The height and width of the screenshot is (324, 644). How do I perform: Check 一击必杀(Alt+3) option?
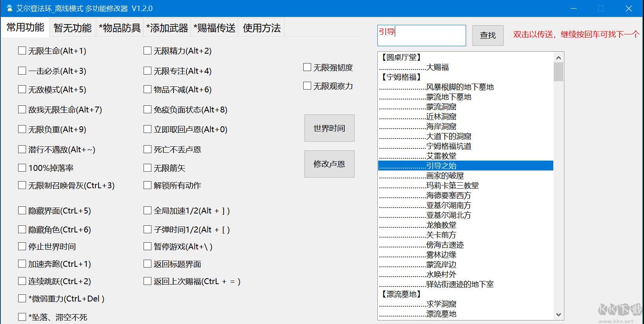[22, 71]
